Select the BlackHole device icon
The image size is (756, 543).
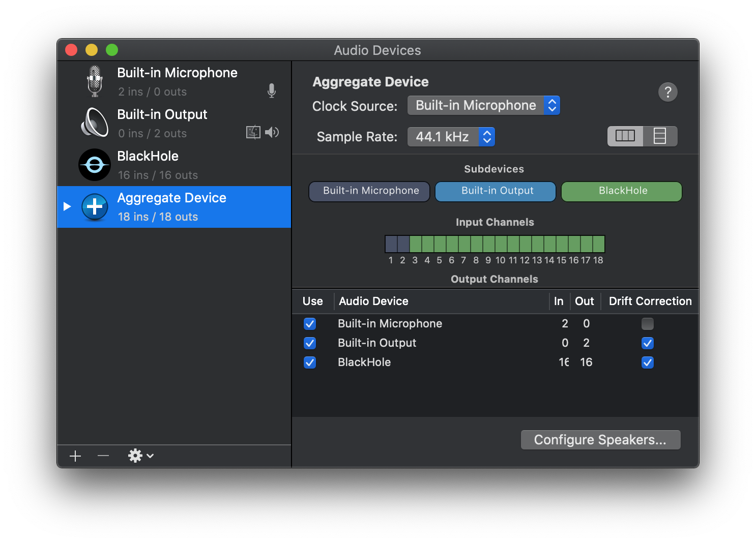point(95,165)
